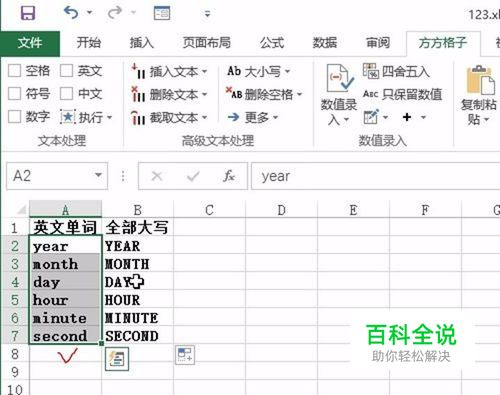This screenshot has width=500, height=395.
Task: Click the 插入文本 icon
Action: pos(138,71)
